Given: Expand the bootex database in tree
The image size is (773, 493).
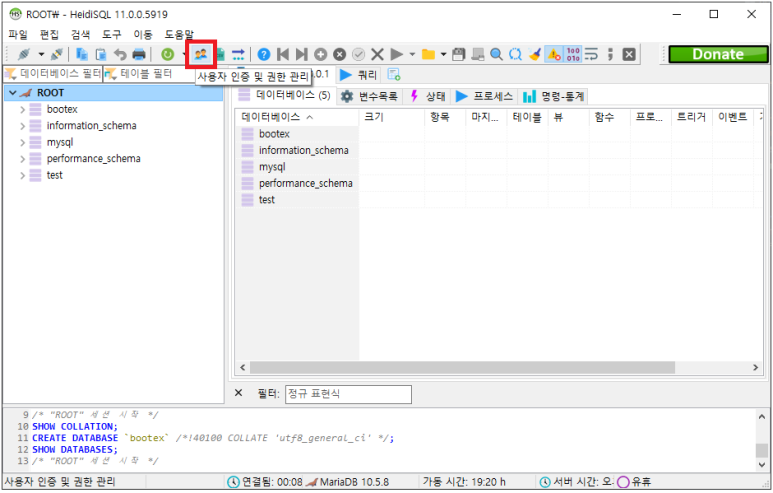Looking at the screenshot, I should point(22,109).
